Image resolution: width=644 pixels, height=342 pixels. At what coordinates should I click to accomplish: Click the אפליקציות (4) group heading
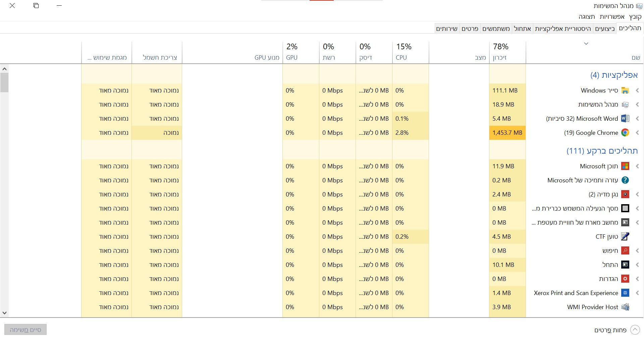(614, 75)
